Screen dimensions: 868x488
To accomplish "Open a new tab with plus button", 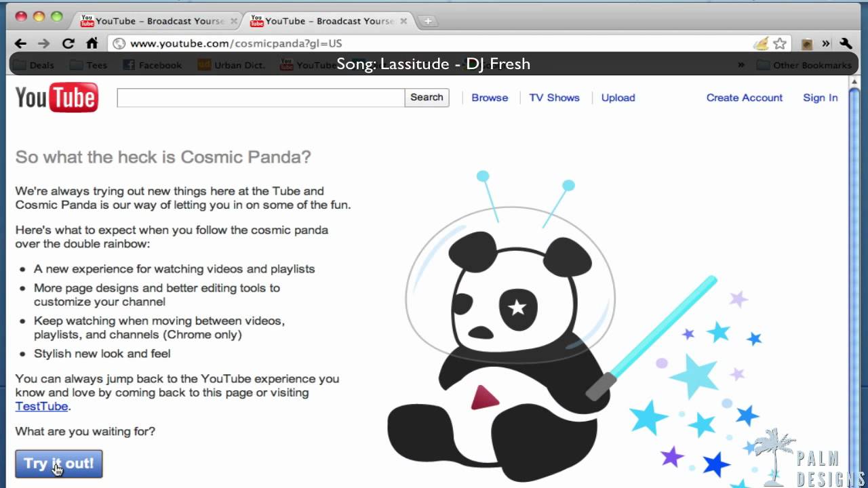I will [x=428, y=21].
